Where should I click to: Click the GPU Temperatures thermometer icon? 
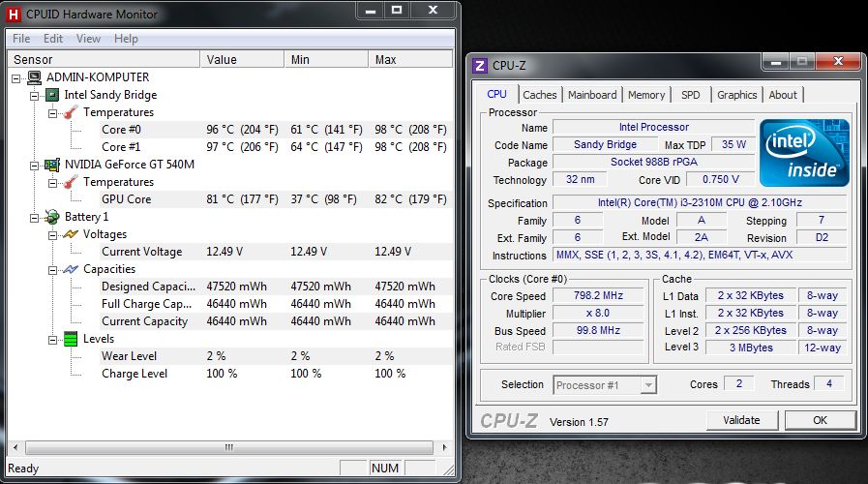71,182
